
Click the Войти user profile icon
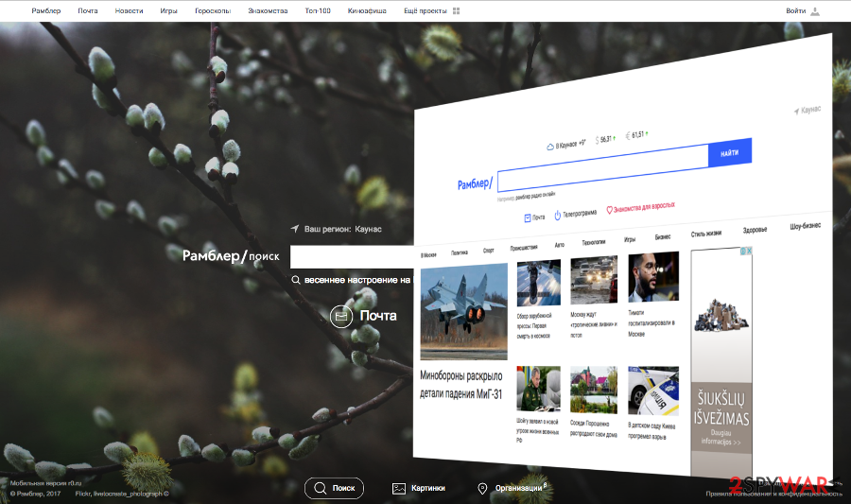pyautogui.click(x=815, y=10)
